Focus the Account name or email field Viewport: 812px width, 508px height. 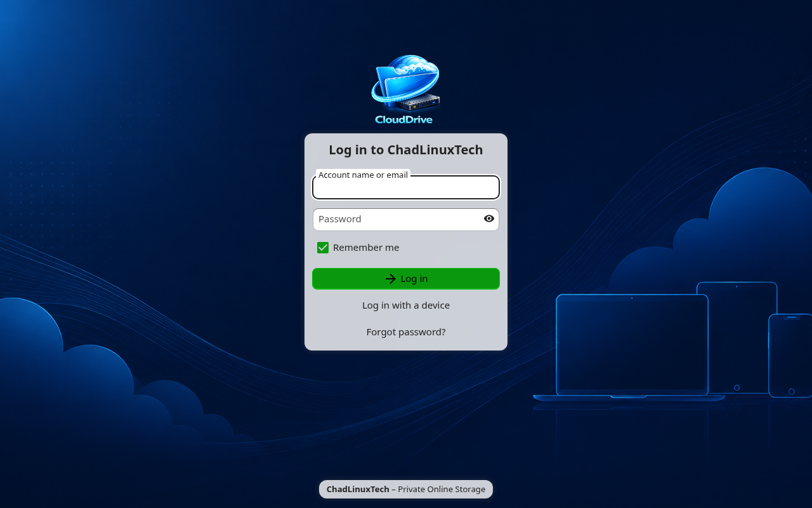pyautogui.click(x=406, y=187)
